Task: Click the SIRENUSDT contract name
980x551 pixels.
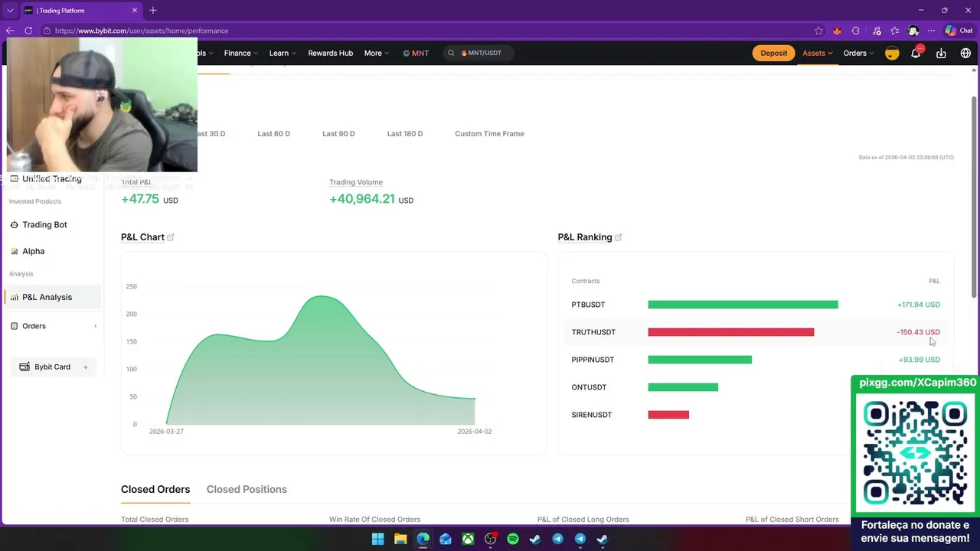Action: [592, 415]
